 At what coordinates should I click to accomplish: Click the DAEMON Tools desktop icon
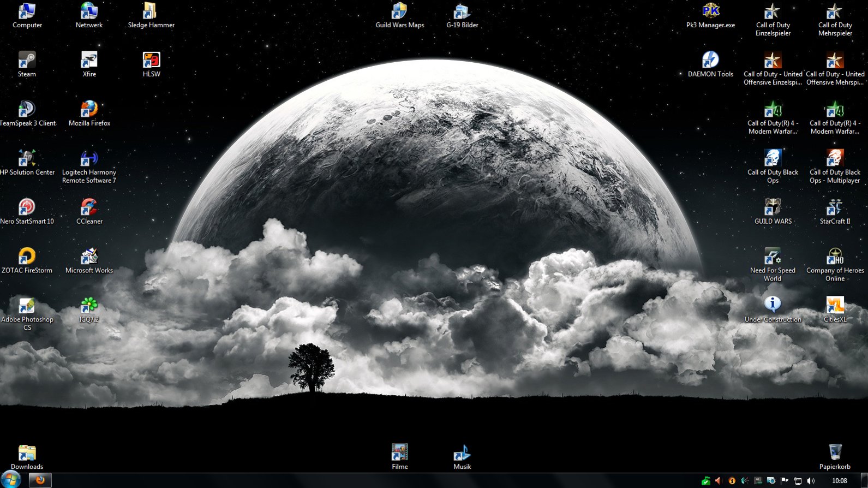pyautogui.click(x=710, y=60)
